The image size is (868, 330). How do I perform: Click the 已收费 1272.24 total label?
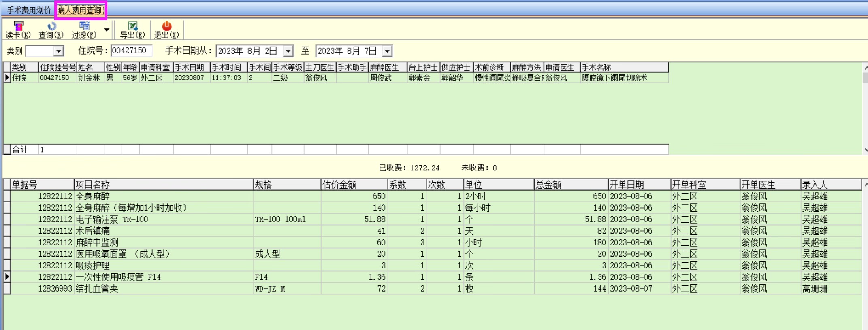tap(409, 168)
